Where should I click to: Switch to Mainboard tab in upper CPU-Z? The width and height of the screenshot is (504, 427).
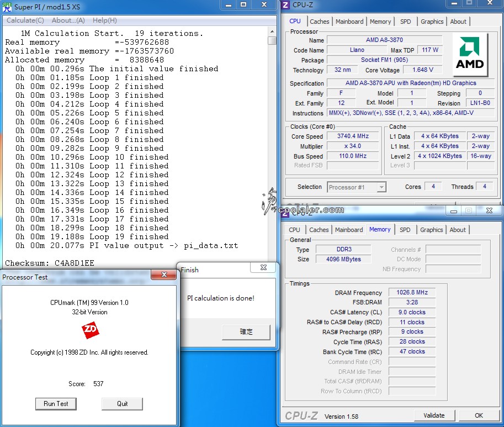(349, 22)
